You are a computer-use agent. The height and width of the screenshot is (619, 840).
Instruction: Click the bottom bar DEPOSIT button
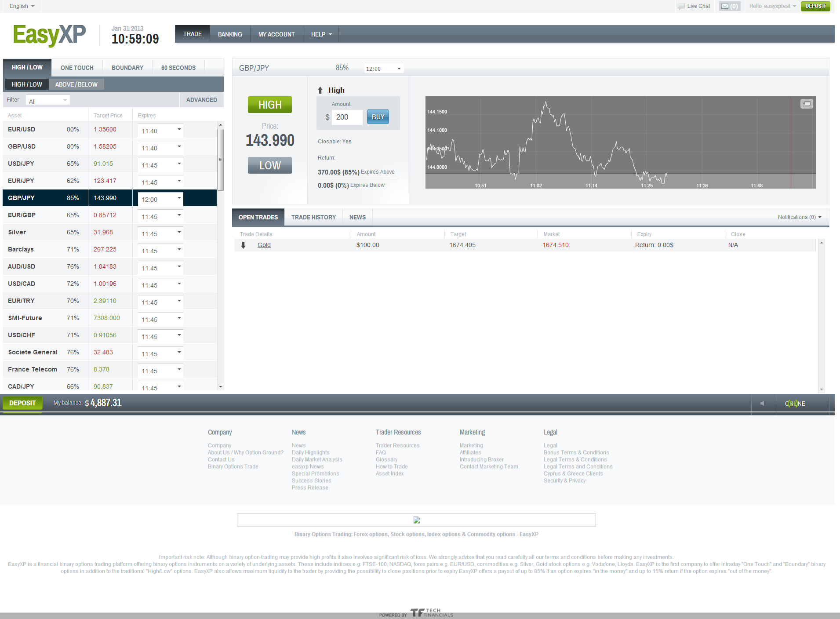[x=22, y=403]
